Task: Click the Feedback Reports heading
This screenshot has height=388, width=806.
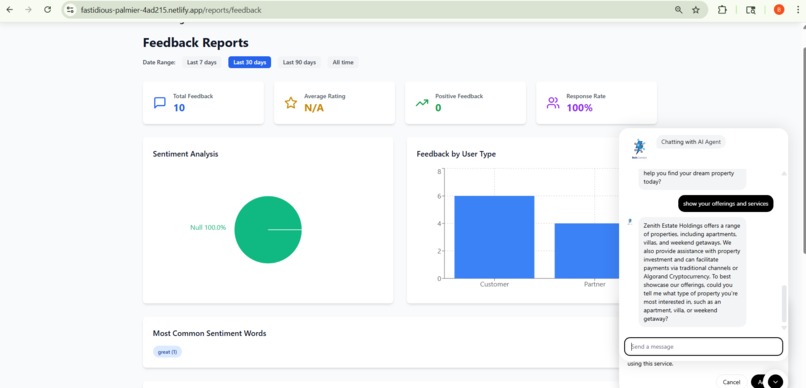Action: [195, 43]
